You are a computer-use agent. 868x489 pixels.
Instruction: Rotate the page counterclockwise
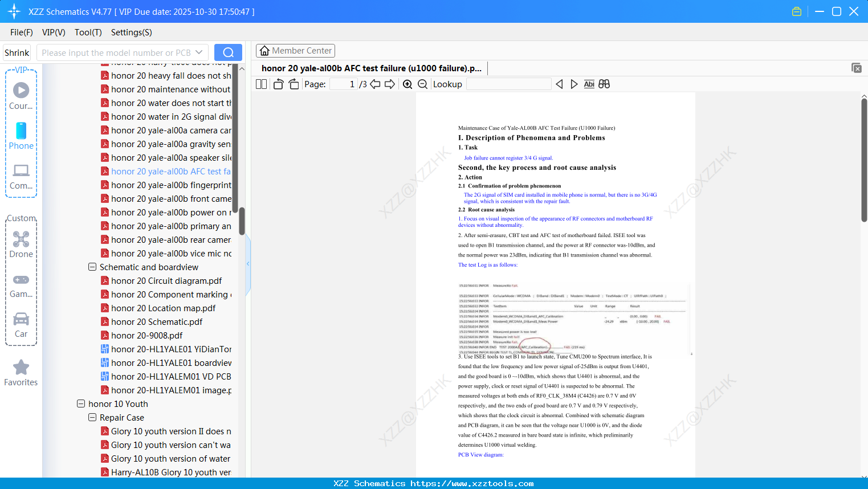pos(278,84)
